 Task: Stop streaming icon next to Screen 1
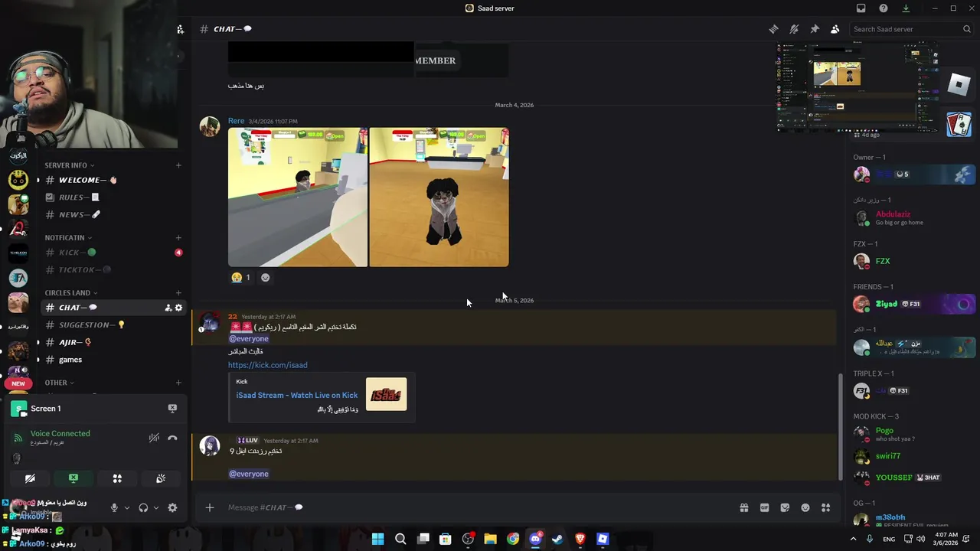[x=172, y=409]
